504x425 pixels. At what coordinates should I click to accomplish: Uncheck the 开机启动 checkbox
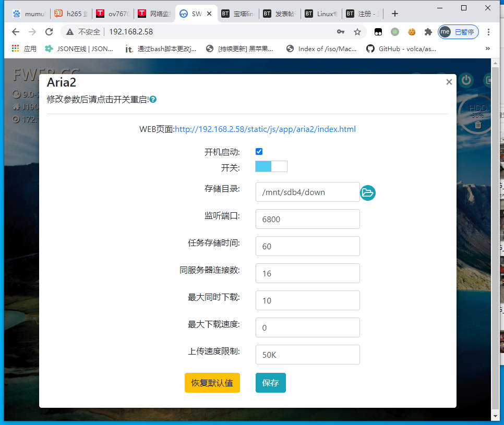259,152
